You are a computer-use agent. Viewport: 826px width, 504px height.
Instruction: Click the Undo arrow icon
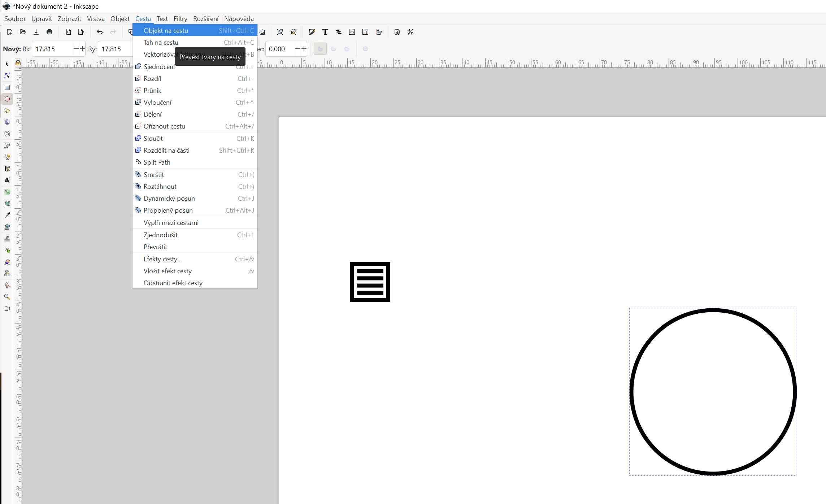point(100,32)
